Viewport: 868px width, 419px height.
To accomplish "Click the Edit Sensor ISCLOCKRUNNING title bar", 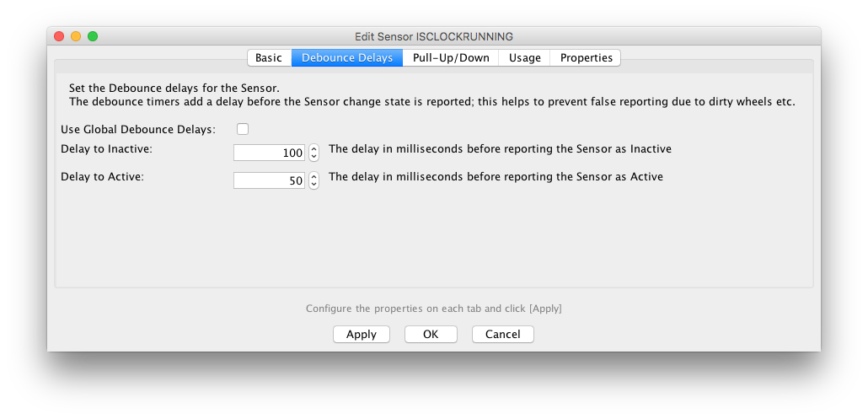I will pyautogui.click(x=434, y=36).
